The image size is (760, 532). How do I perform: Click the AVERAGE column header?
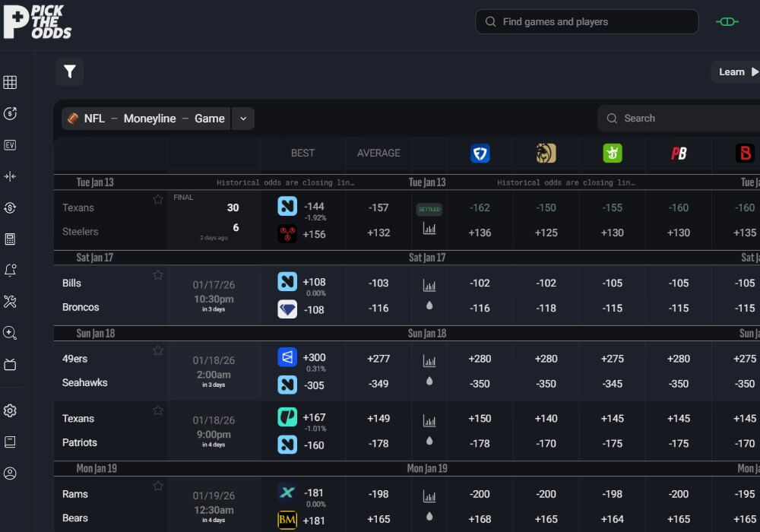[x=378, y=153]
